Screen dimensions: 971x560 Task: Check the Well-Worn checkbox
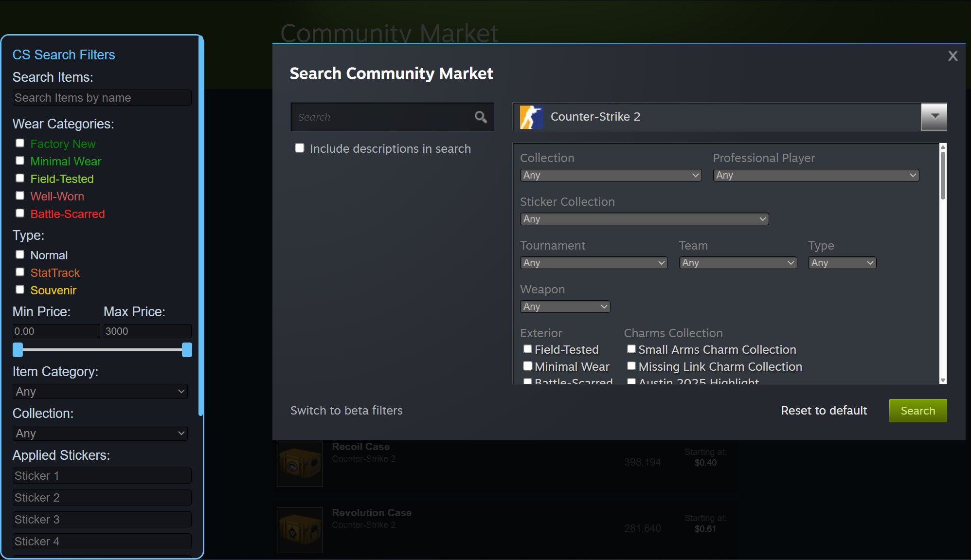click(20, 196)
